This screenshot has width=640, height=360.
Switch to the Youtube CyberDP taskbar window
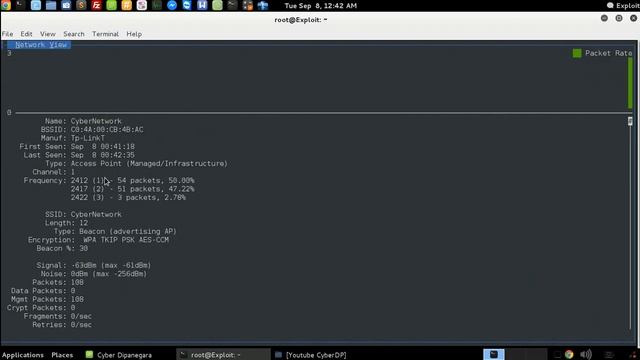tap(311, 355)
